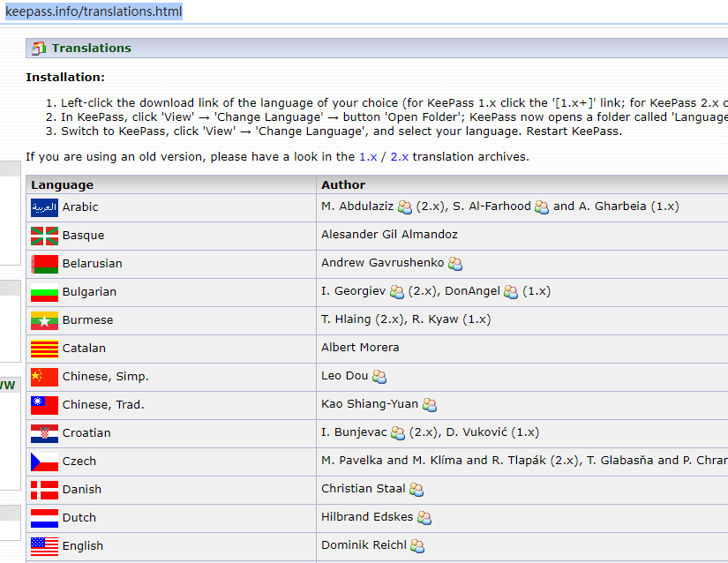This screenshot has width=728, height=563.
Task: Click the Chinese Traditional flag icon
Action: click(x=45, y=405)
